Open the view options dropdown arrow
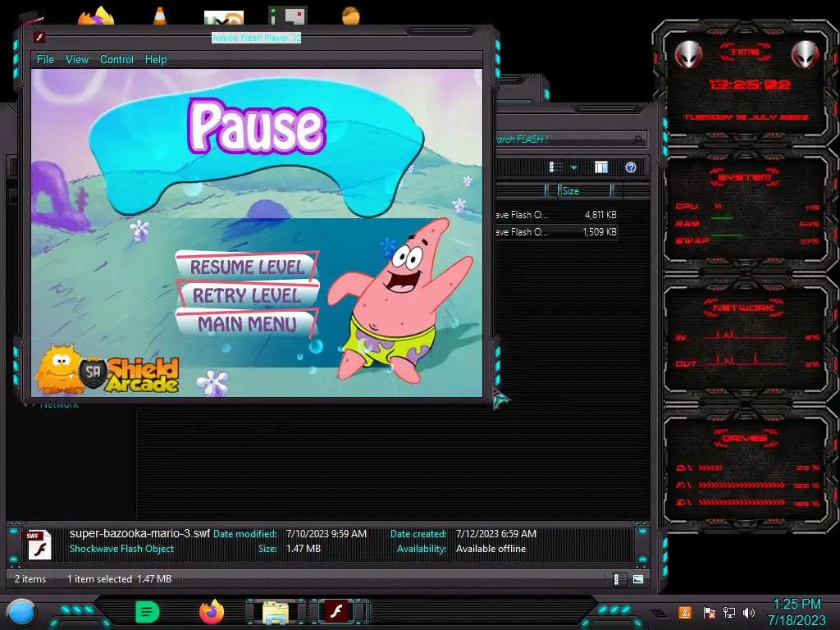Image resolution: width=840 pixels, height=630 pixels. coord(573,168)
